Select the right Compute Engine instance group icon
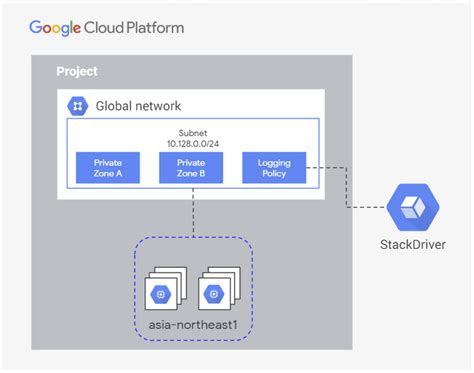Screen dimensions: 474x373 219,288
